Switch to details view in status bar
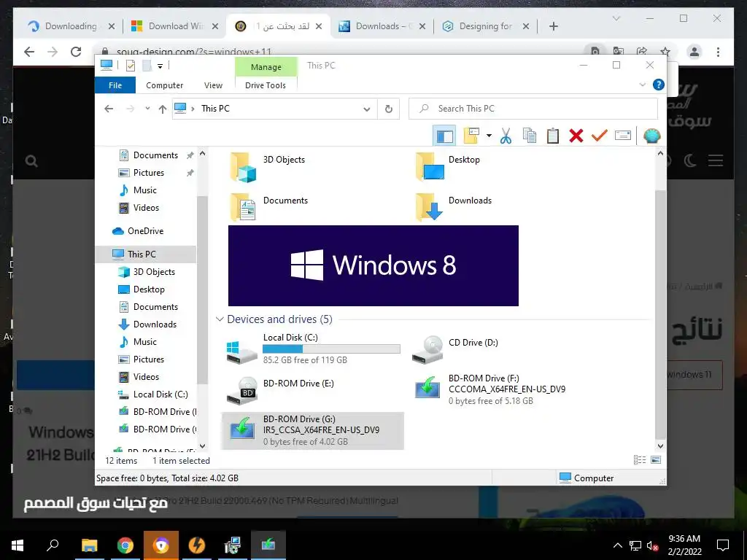Viewport: 747px width, 560px height. tap(639, 460)
